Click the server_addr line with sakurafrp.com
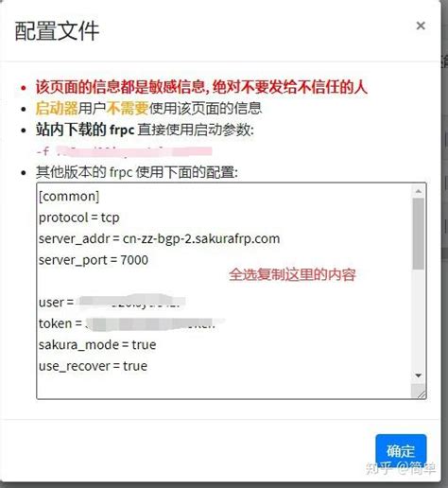448x488 pixels. [x=159, y=238]
